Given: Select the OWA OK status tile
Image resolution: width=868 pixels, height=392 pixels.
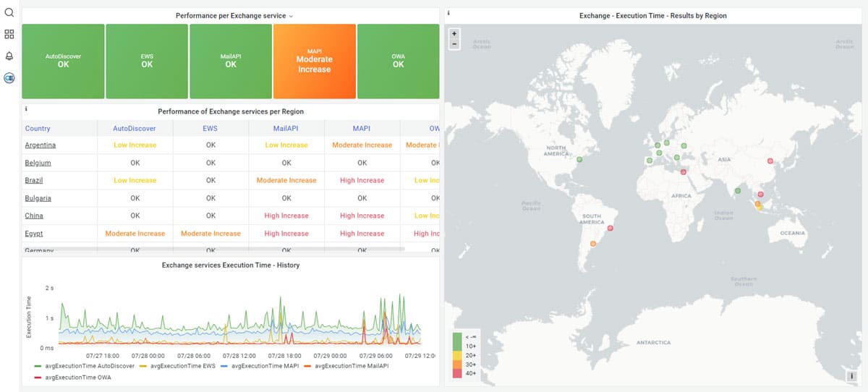Looking at the screenshot, I should [x=398, y=61].
